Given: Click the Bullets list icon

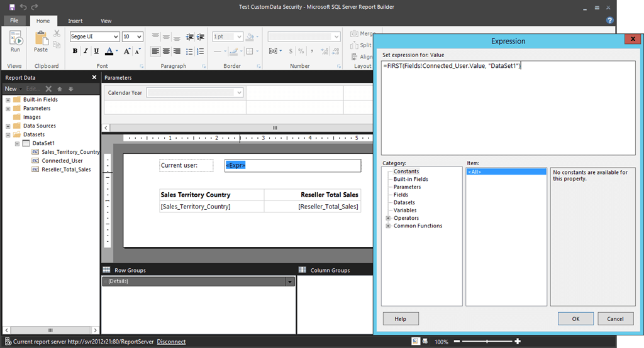Looking at the screenshot, I should pyautogui.click(x=189, y=52).
